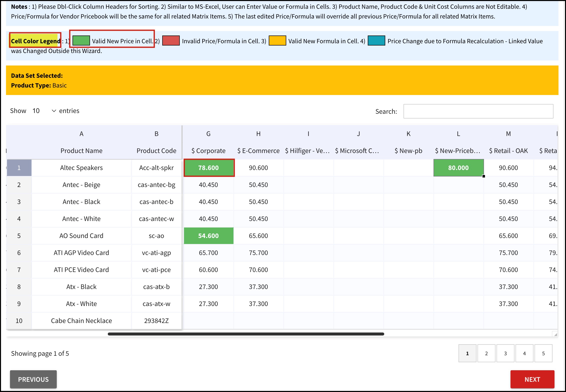Click the 293842Z product code

point(156,321)
